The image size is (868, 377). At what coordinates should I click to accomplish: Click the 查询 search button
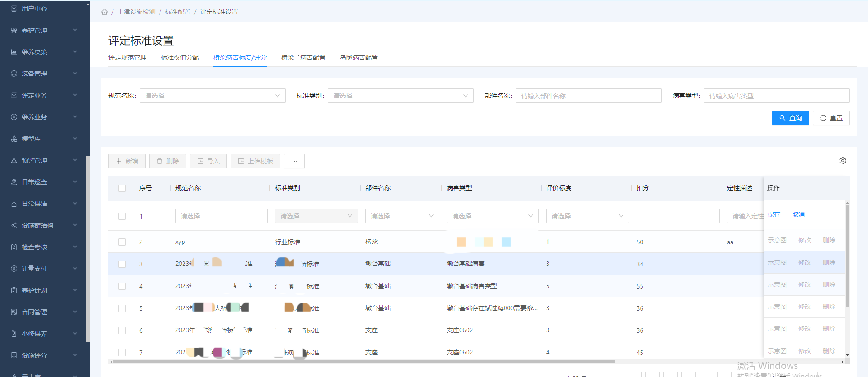[791, 118]
